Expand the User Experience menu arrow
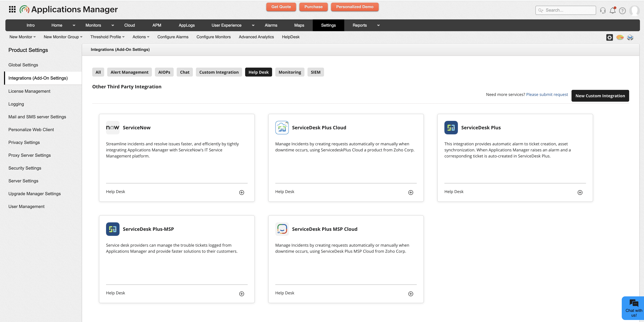This screenshot has width=644, height=322. (x=253, y=25)
